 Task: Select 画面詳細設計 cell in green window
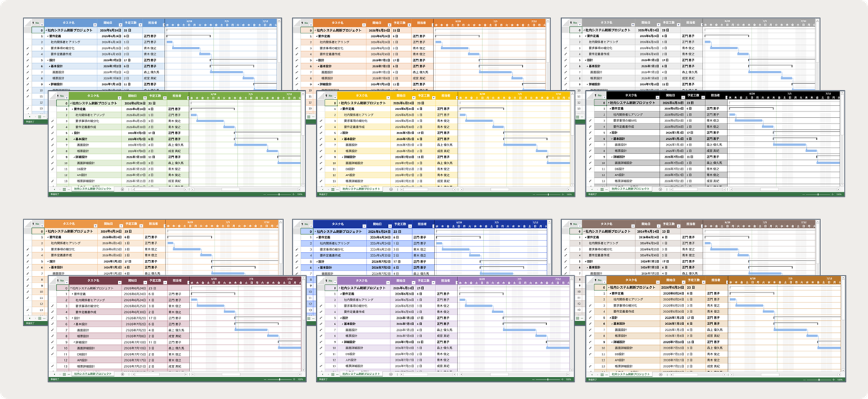coord(95,163)
